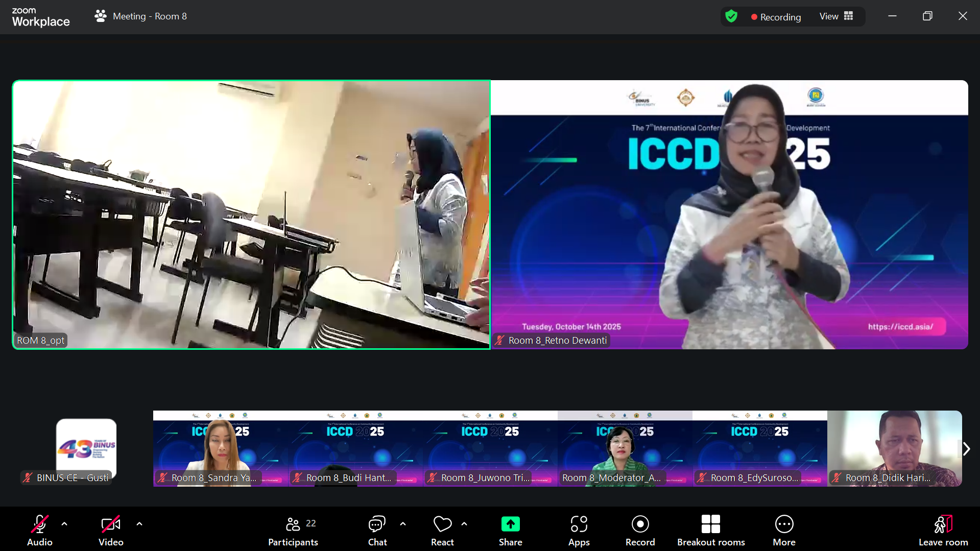Open Breakout rooms
The width and height of the screenshot is (980, 551).
(710, 531)
